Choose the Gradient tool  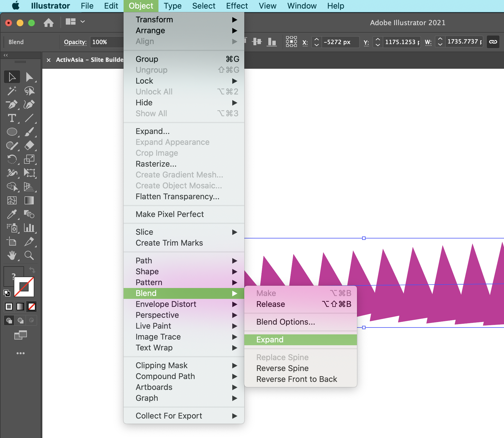pyautogui.click(x=29, y=200)
